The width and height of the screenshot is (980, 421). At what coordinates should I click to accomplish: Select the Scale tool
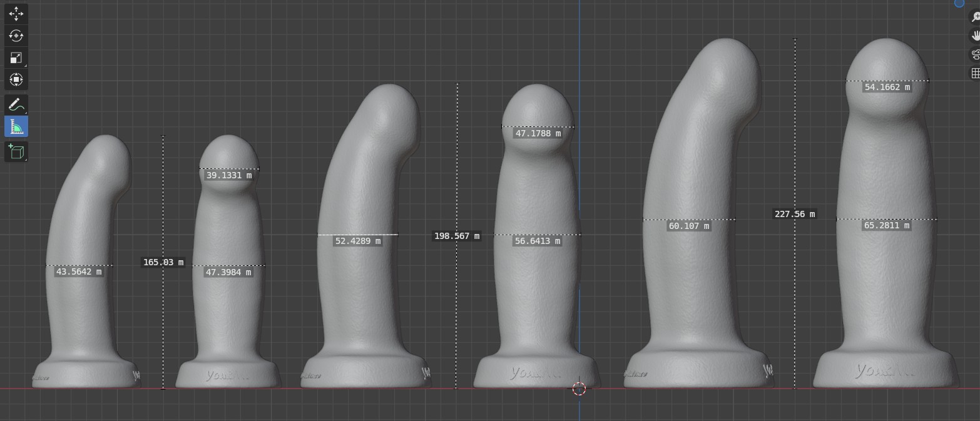point(16,58)
